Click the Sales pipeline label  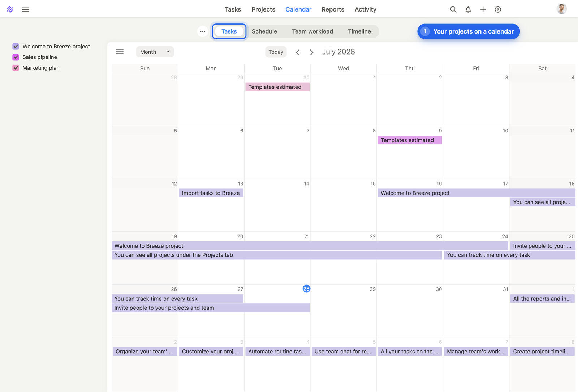(40, 57)
